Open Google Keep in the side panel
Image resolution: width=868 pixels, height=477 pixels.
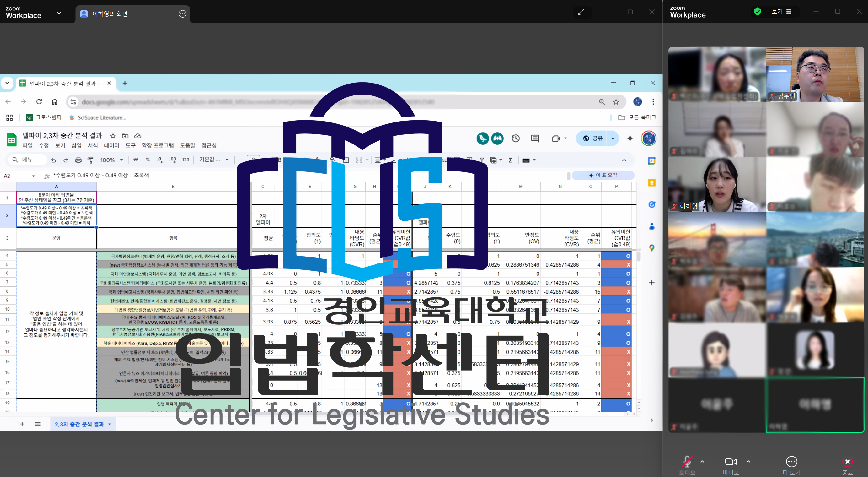pyautogui.click(x=652, y=183)
